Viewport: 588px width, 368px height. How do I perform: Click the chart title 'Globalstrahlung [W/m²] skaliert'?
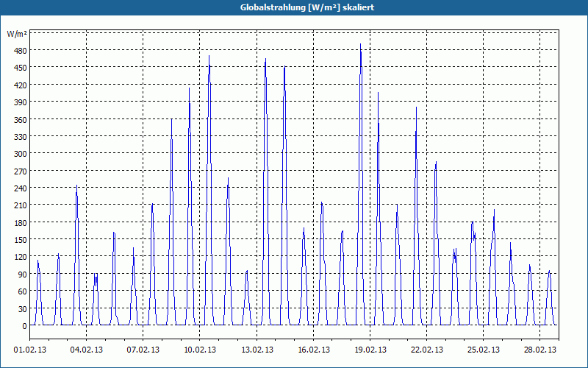(307, 7)
